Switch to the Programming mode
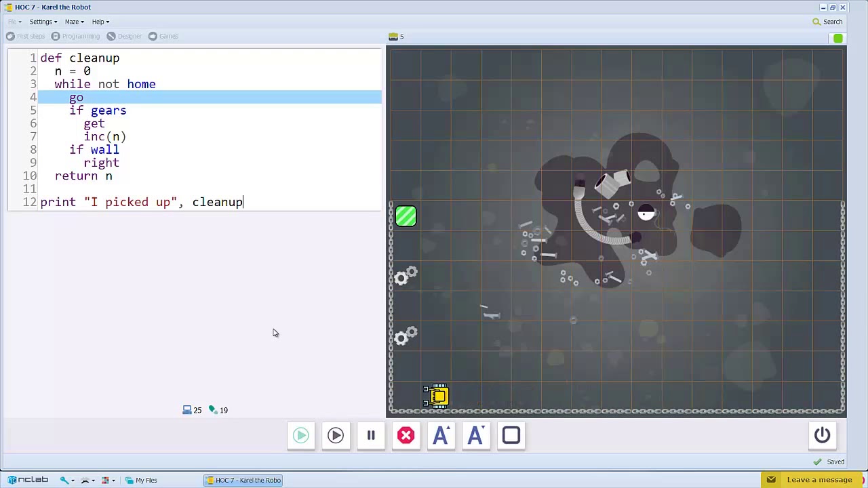This screenshot has height=488, width=868. coord(75,36)
